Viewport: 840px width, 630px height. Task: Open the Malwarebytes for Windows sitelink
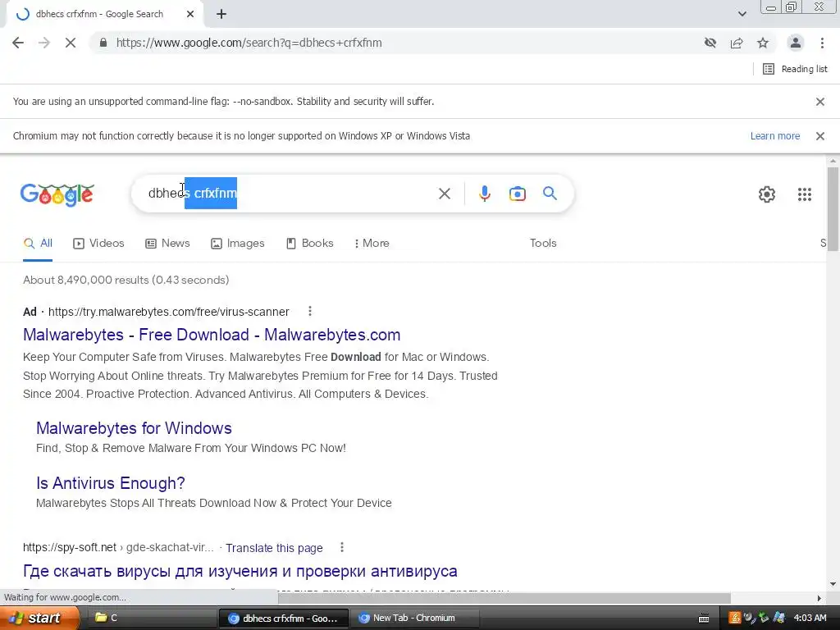click(x=134, y=428)
